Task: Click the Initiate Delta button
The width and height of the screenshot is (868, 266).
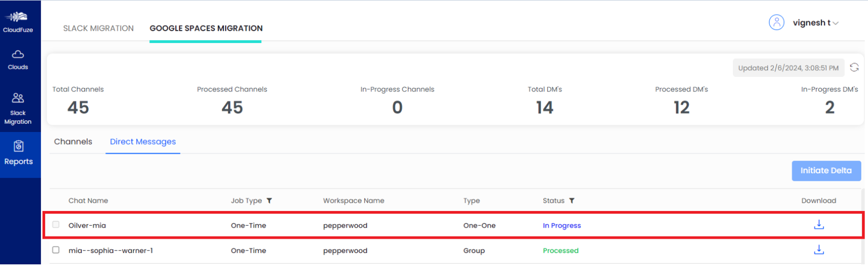Action: [x=826, y=171]
